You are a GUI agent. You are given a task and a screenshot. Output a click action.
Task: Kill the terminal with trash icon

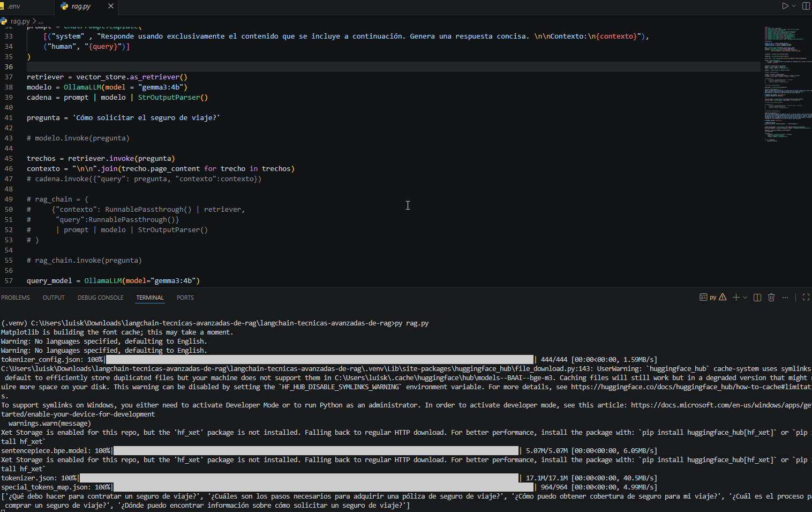(771, 297)
